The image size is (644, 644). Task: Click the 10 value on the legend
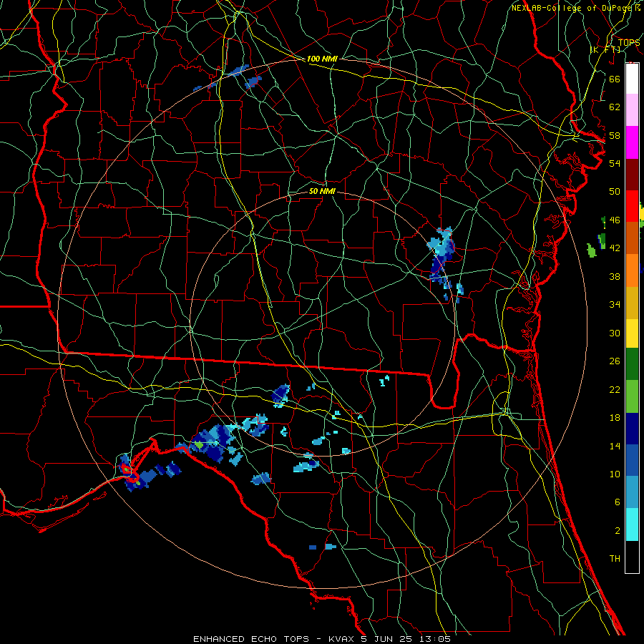[x=615, y=474]
